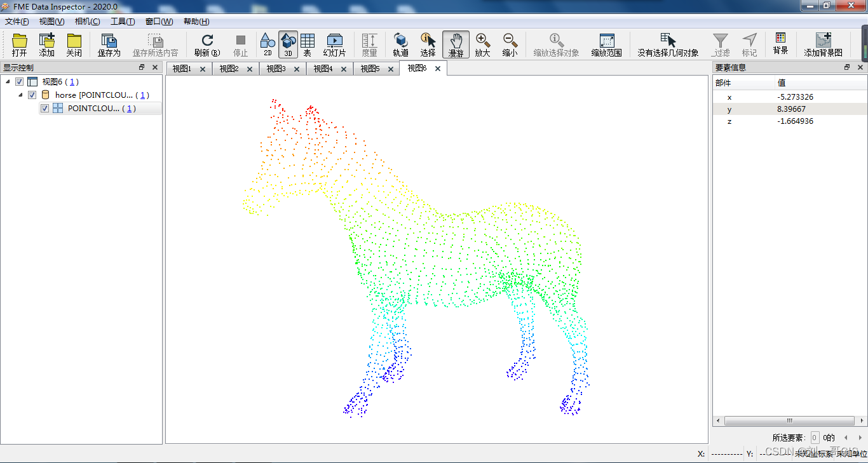Click the 部件 column header
The height and width of the screenshot is (463, 868).
click(723, 83)
